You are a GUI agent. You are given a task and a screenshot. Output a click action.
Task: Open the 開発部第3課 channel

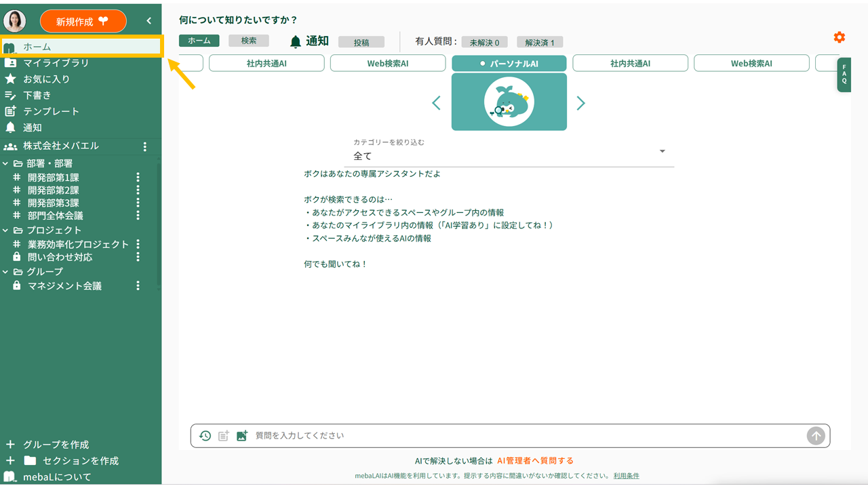[x=54, y=203]
